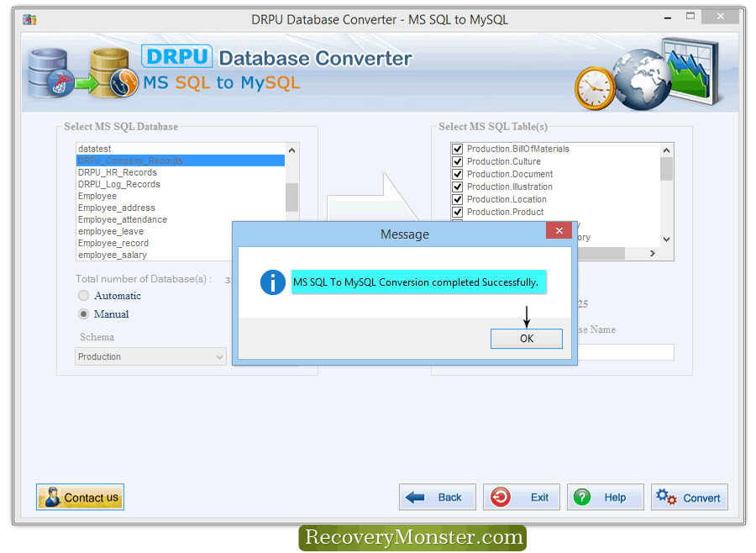
Task: Click the person icon on Contact us
Action: pyautogui.click(x=52, y=497)
